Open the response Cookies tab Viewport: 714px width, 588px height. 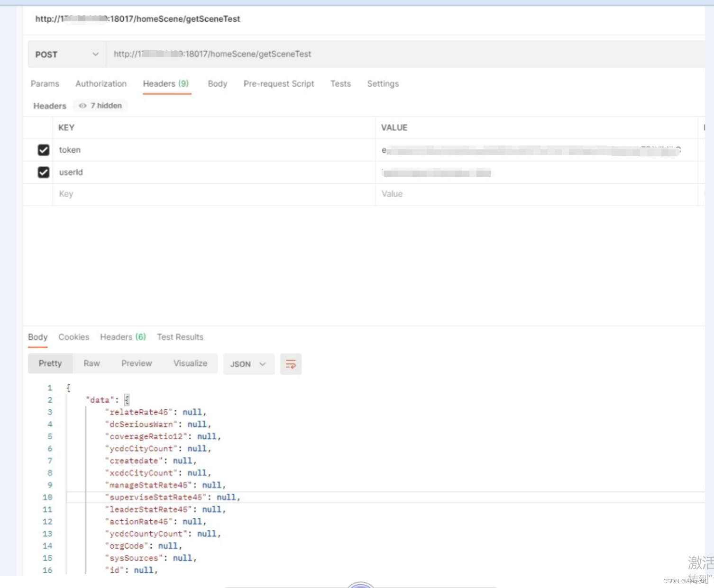[74, 337]
